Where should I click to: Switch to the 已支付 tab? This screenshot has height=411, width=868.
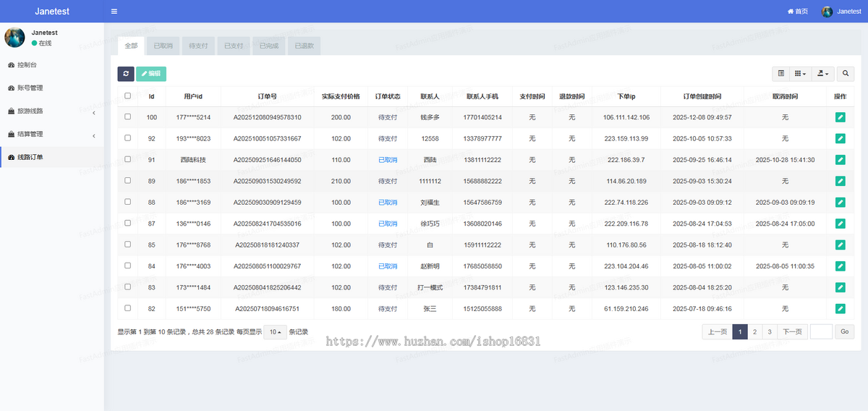tap(234, 46)
